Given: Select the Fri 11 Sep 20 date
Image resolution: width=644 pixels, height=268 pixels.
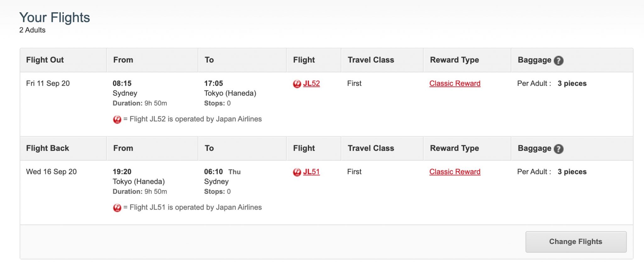Looking at the screenshot, I should (48, 83).
